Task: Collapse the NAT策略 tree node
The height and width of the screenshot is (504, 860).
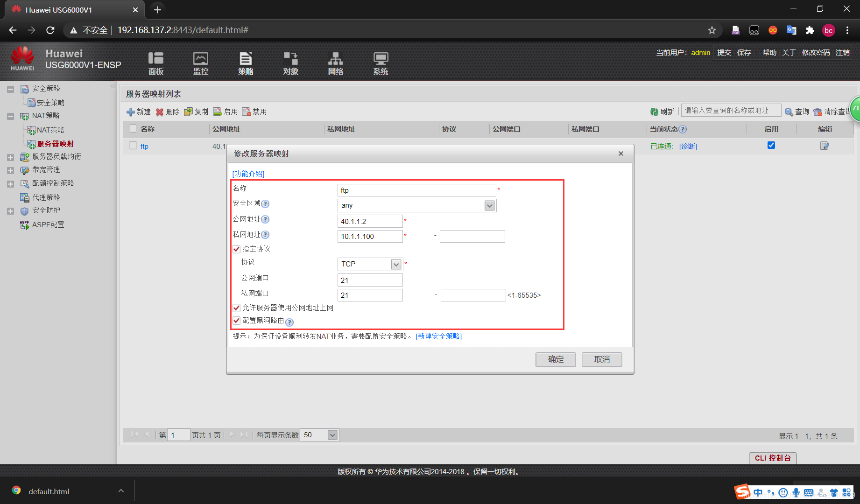Action: click(10, 116)
